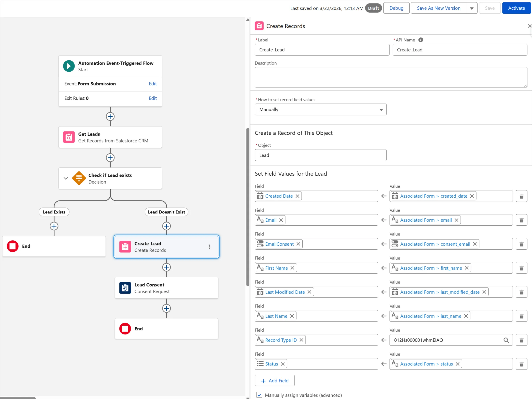Screen dimensions: 532x399
Task: Edit the Form Submission event
Action: tap(153, 84)
